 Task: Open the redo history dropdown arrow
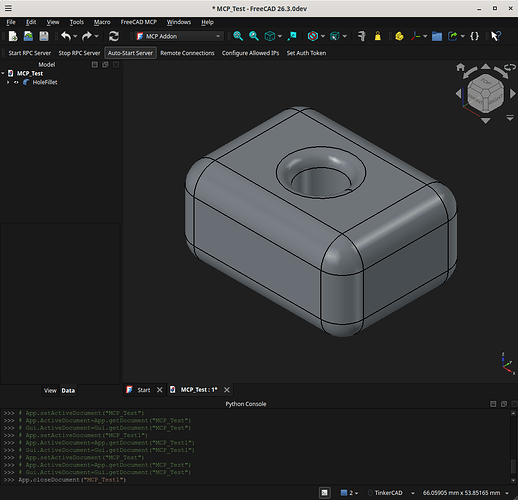tap(96, 36)
